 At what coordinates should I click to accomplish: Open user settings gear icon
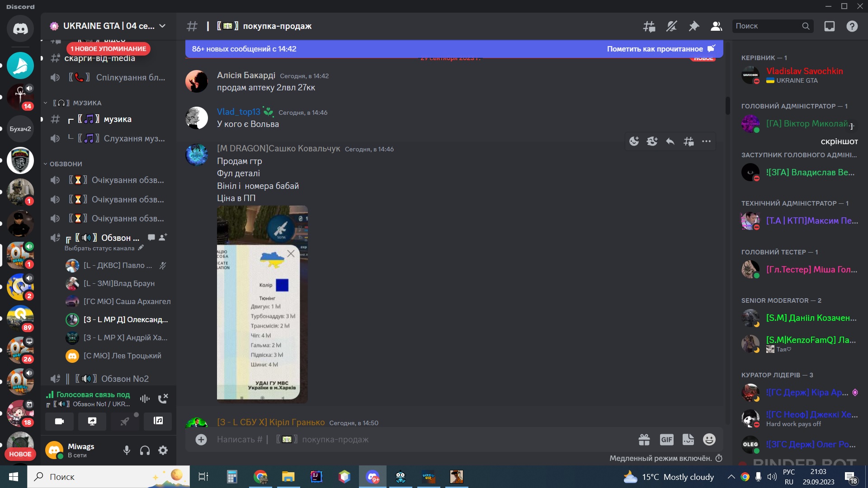163,450
